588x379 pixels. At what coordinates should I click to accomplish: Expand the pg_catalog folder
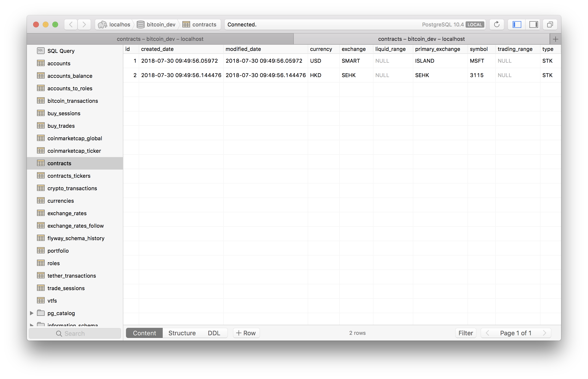point(31,313)
